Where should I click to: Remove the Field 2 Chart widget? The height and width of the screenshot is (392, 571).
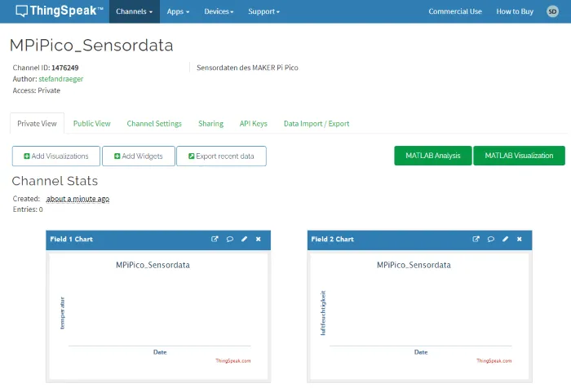click(x=520, y=240)
